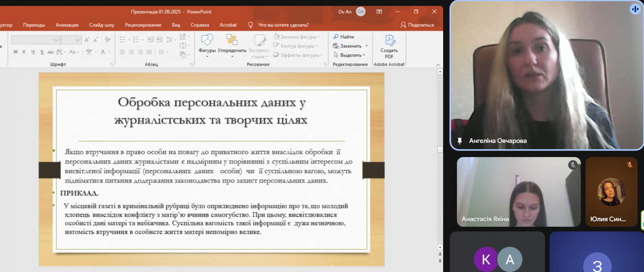Viewport: 644px width, 272px height.
Task: Click the 'Что вы хотите сделать?' search box
Action: tap(283, 25)
